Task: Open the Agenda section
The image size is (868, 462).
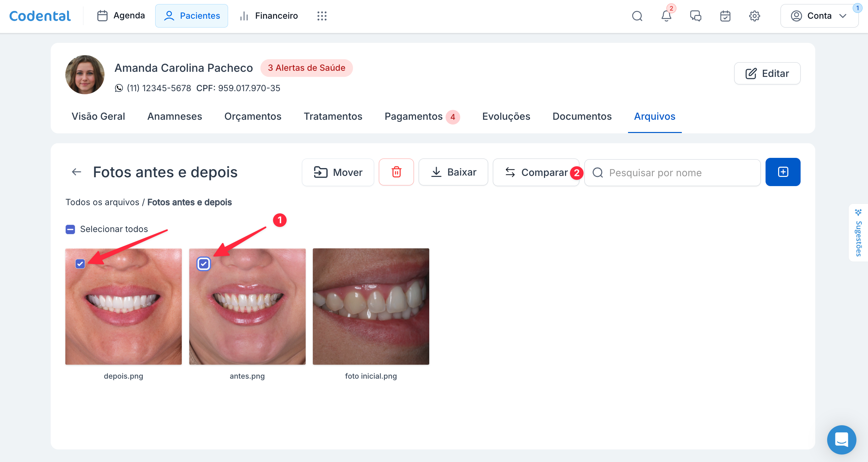Action: 121,16
